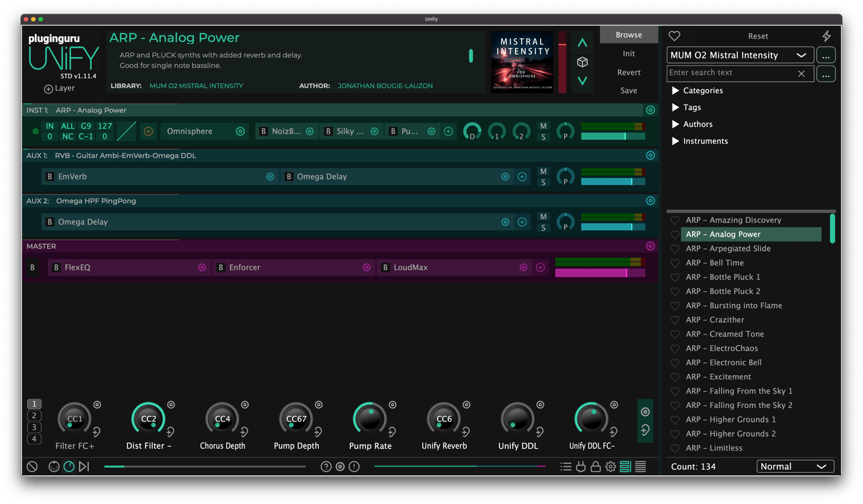Image resolution: width=863 pixels, height=504 pixels.
Task: Expand the Authors filter
Action: [x=675, y=124]
